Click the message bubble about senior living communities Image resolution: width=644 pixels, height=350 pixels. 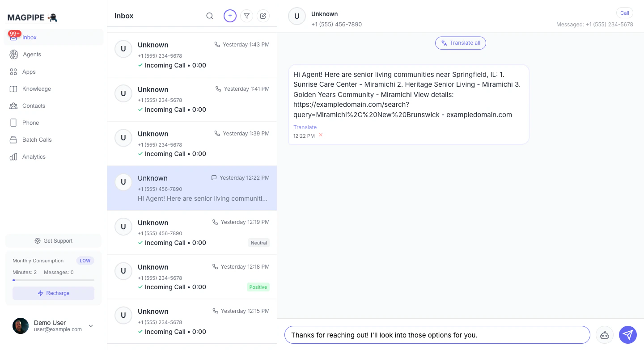click(409, 104)
